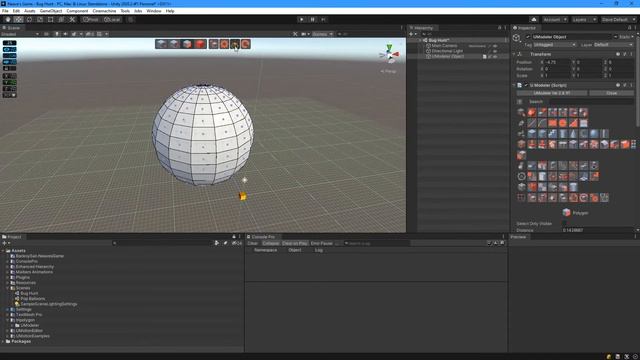Select the Hand tool in Unity toolbar

[x=8, y=20]
